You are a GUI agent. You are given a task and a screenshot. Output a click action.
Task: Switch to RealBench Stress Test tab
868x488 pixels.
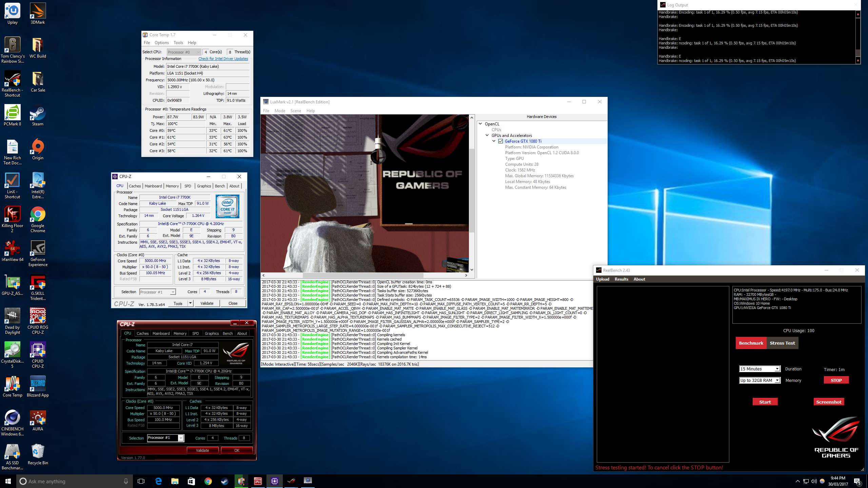coord(782,343)
